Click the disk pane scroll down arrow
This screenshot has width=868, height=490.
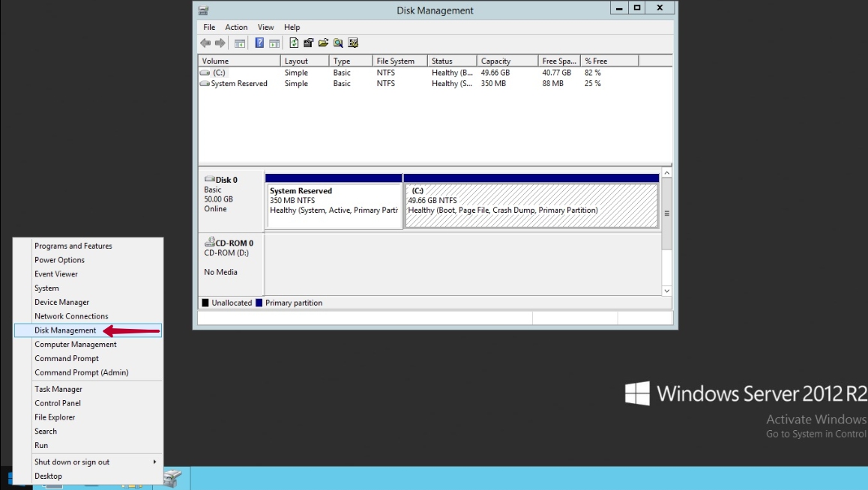(x=667, y=290)
